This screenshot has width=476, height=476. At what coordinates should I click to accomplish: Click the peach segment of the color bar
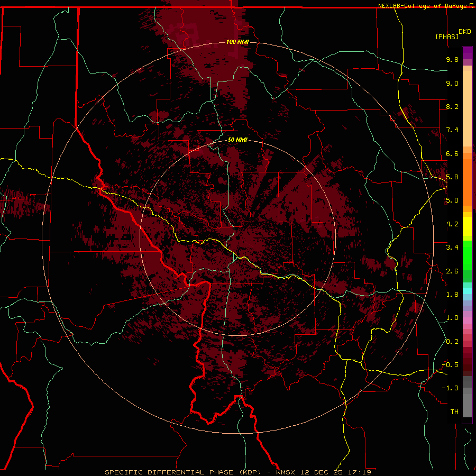click(x=467, y=106)
